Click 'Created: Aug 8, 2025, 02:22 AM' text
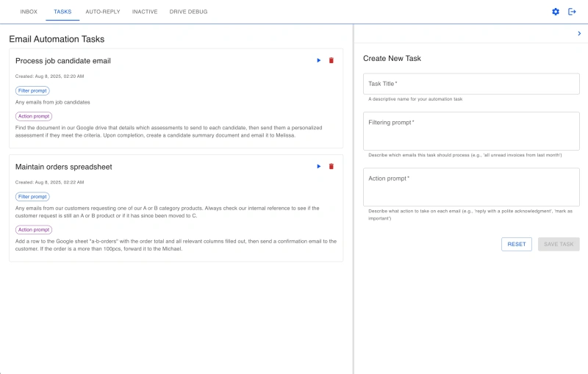Image resolution: width=588 pixels, height=374 pixels. [49, 182]
